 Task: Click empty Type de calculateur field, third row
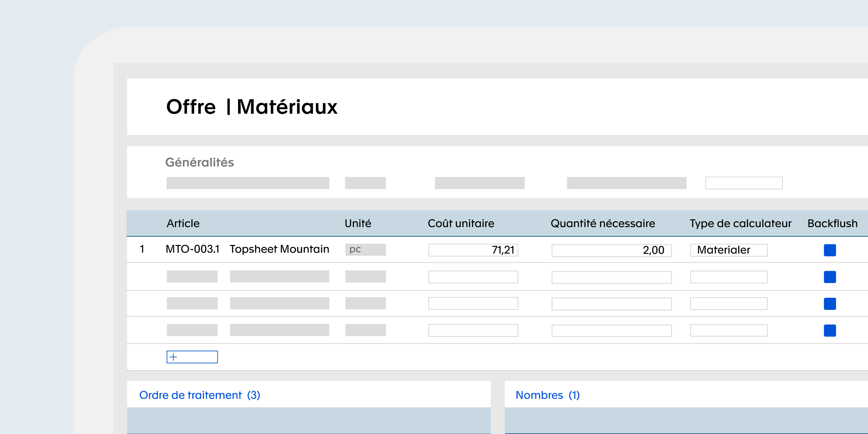(x=728, y=303)
